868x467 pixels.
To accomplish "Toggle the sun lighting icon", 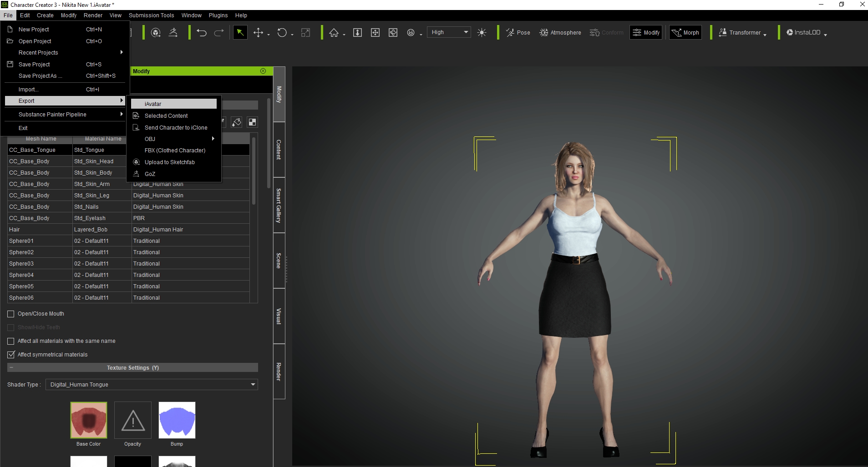I will click(x=482, y=32).
